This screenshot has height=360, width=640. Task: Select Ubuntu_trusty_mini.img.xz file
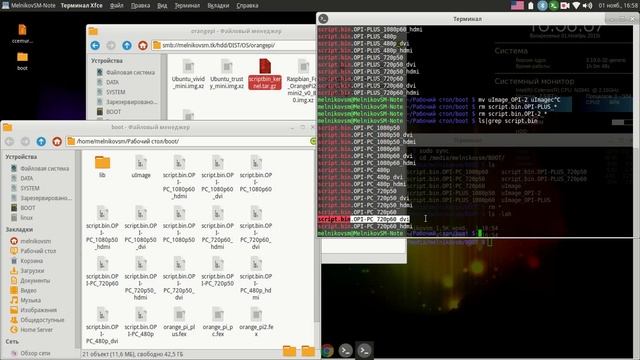click(x=227, y=74)
